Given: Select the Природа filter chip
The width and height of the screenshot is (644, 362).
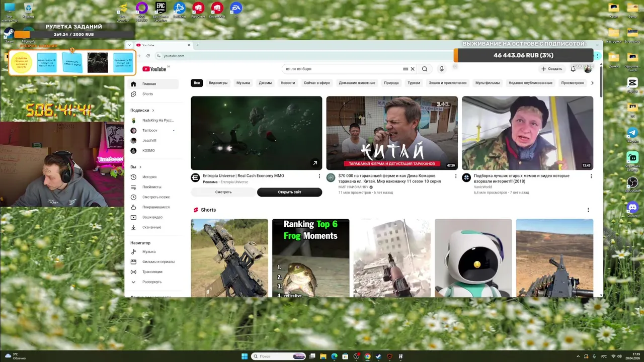Looking at the screenshot, I should point(391,83).
